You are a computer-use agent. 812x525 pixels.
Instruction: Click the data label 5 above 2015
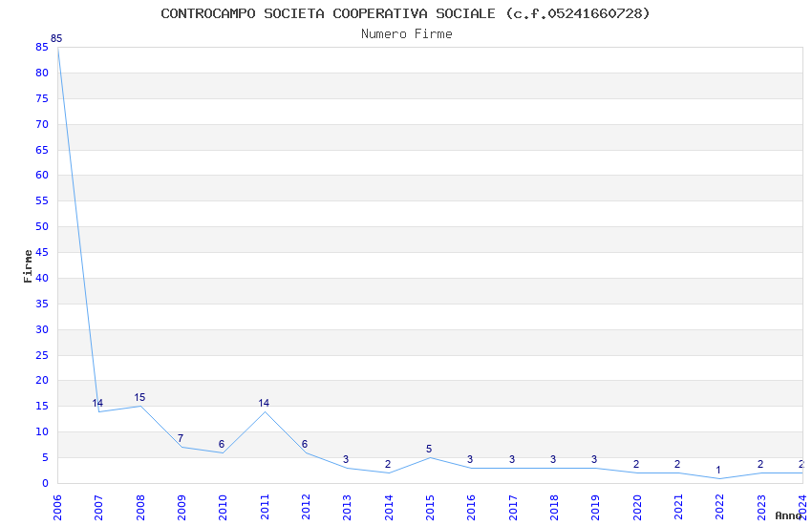coord(429,449)
